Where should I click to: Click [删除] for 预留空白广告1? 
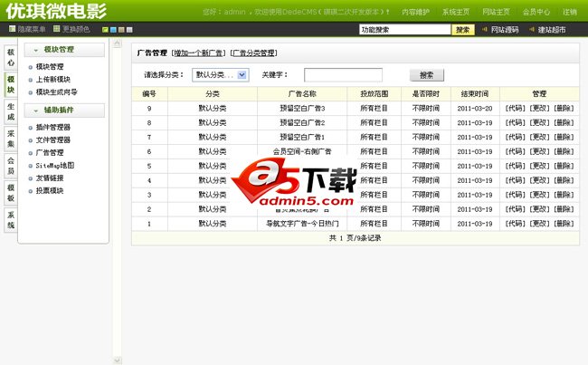pyautogui.click(x=564, y=137)
